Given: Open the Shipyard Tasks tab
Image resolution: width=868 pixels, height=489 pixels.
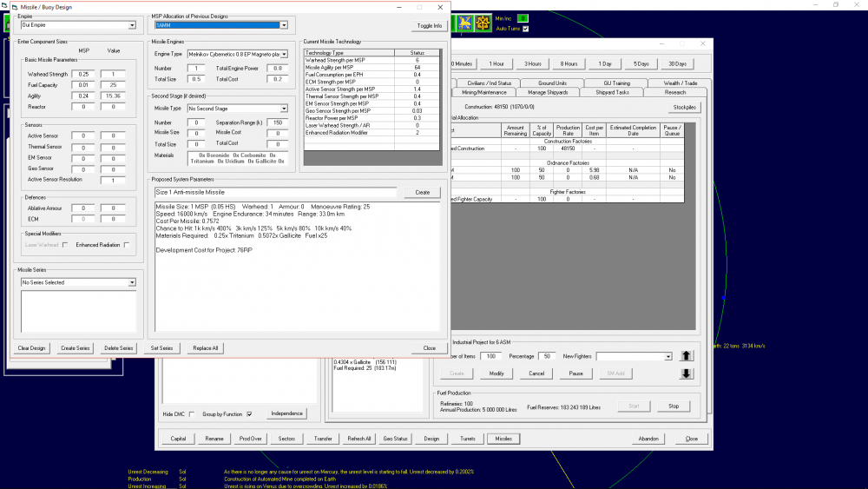Looking at the screenshot, I should click(612, 92).
